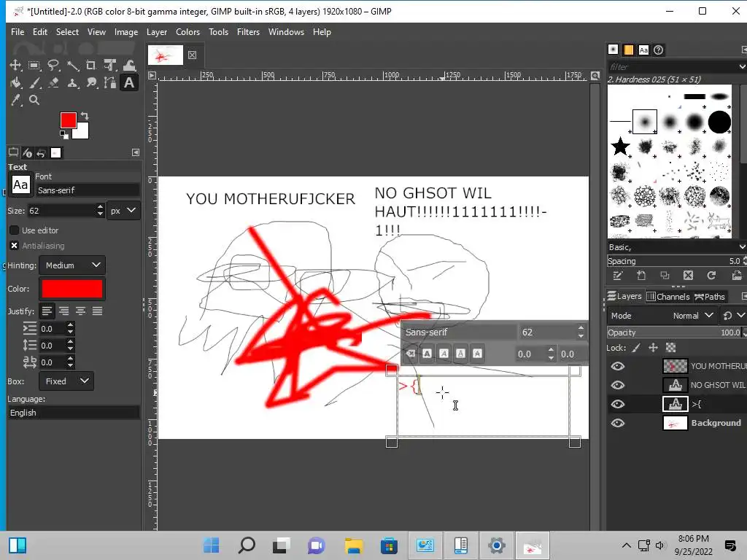Click the text Color red swatch
The width and height of the screenshot is (747, 560).
click(72, 289)
